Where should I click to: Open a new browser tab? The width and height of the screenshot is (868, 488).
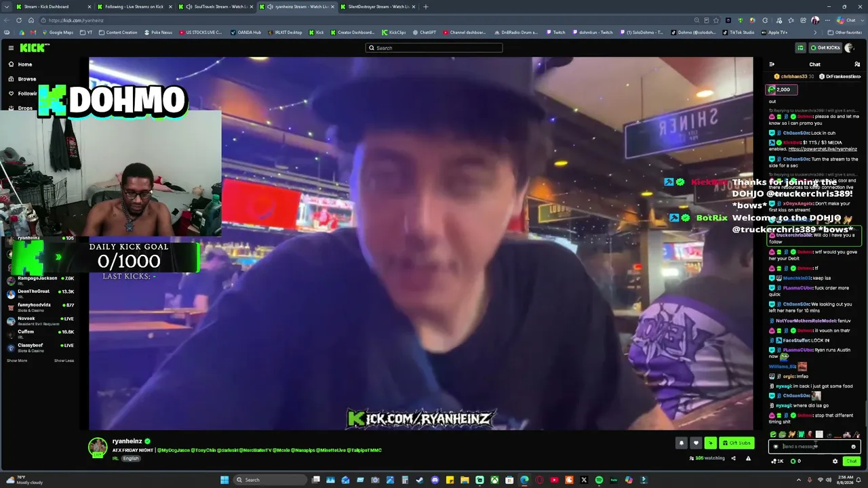point(426,7)
